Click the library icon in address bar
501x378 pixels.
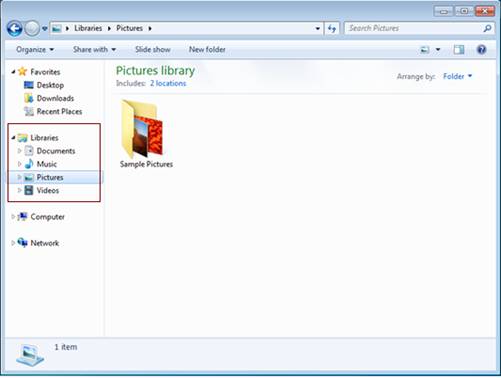57,29
